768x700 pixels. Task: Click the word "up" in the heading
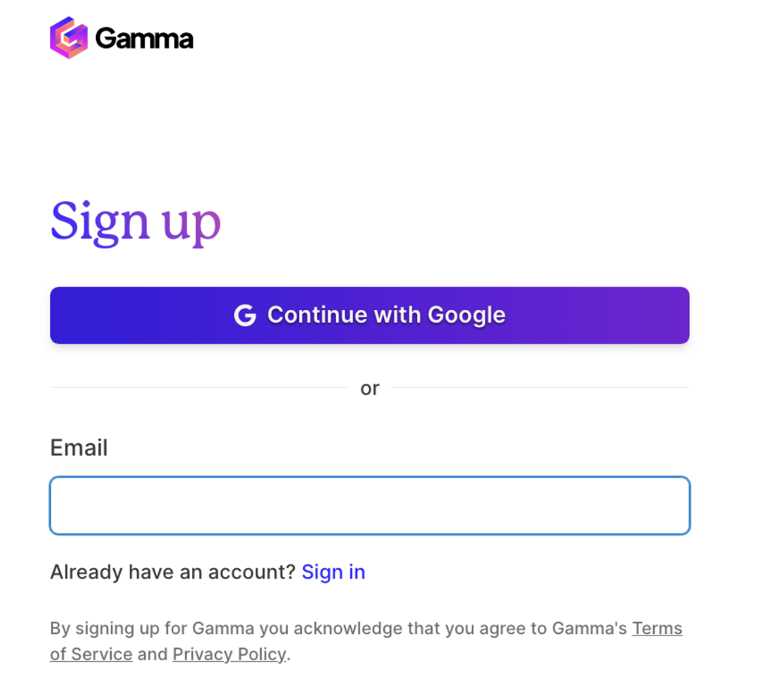(191, 222)
